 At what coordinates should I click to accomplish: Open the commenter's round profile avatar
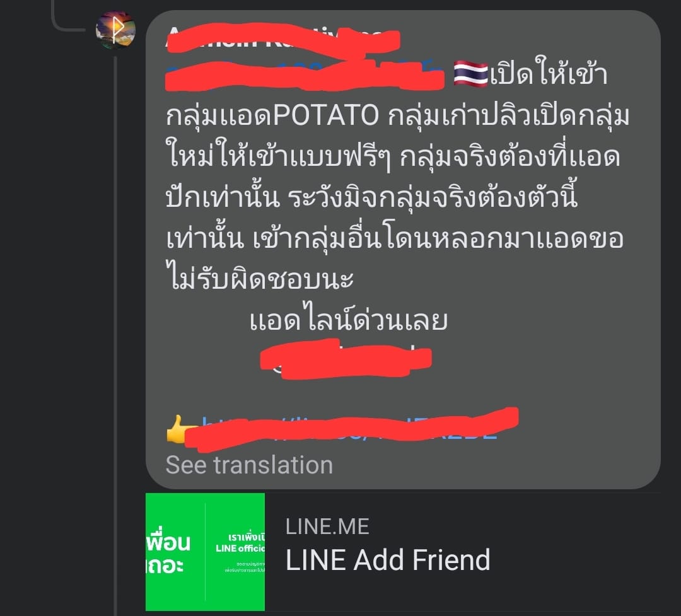[x=115, y=30]
